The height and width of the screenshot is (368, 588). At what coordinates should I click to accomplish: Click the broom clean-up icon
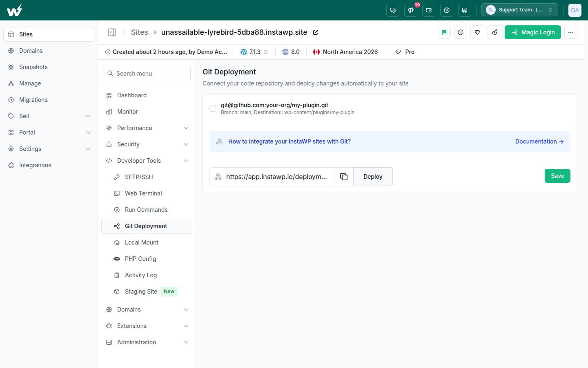494,32
